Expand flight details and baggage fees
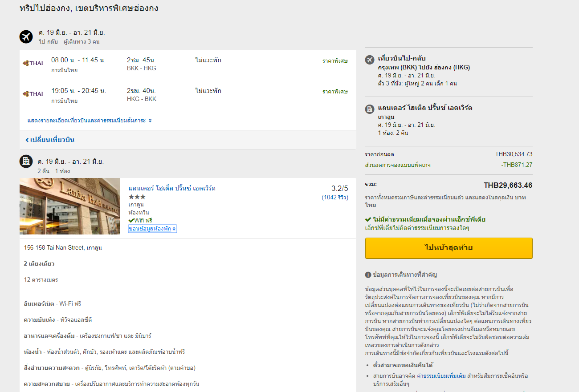 90,121
